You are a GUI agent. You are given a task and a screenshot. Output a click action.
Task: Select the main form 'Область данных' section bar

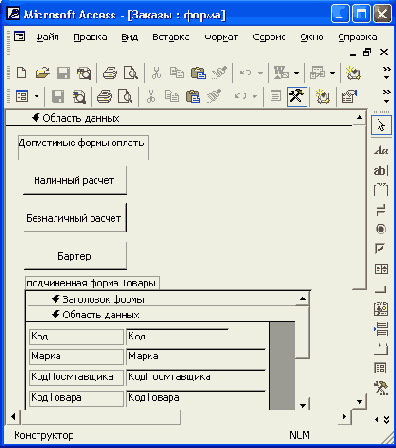[179, 118]
